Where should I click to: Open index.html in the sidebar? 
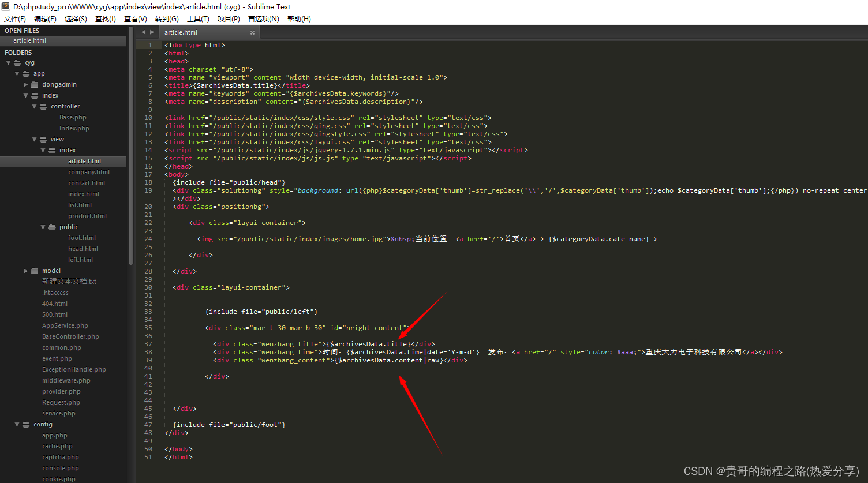(x=84, y=194)
